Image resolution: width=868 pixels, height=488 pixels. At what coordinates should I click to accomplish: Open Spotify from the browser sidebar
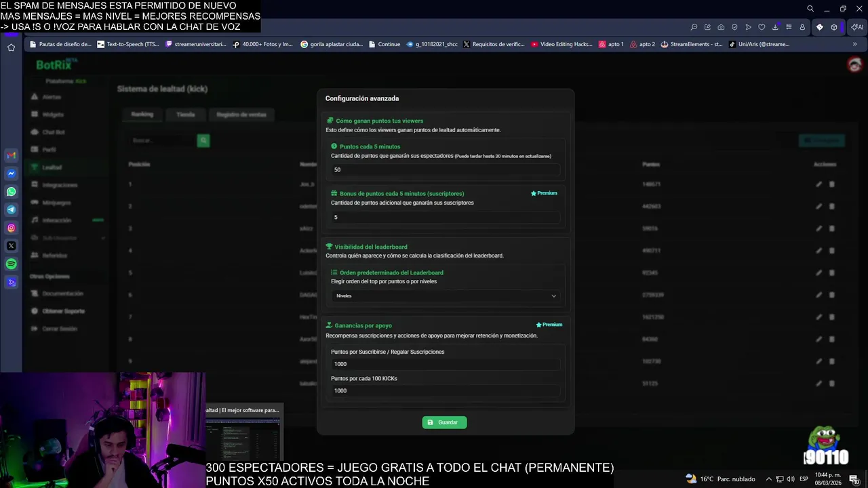11,264
